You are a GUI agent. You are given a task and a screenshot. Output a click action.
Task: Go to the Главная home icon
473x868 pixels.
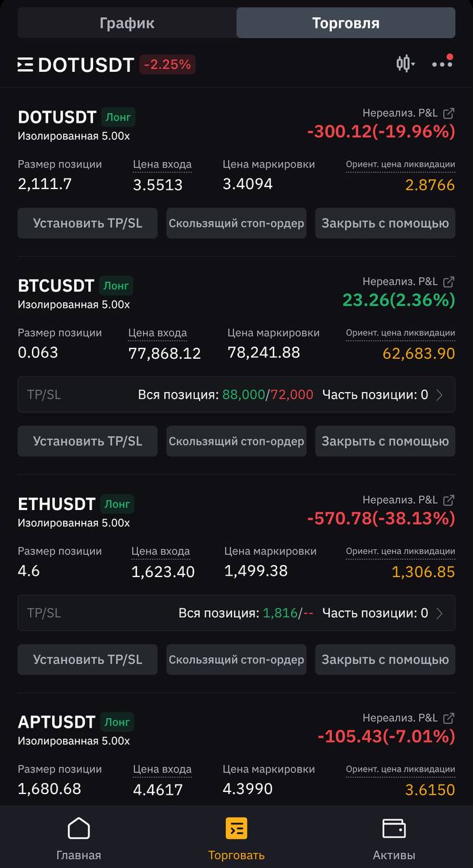[x=79, y=828]
